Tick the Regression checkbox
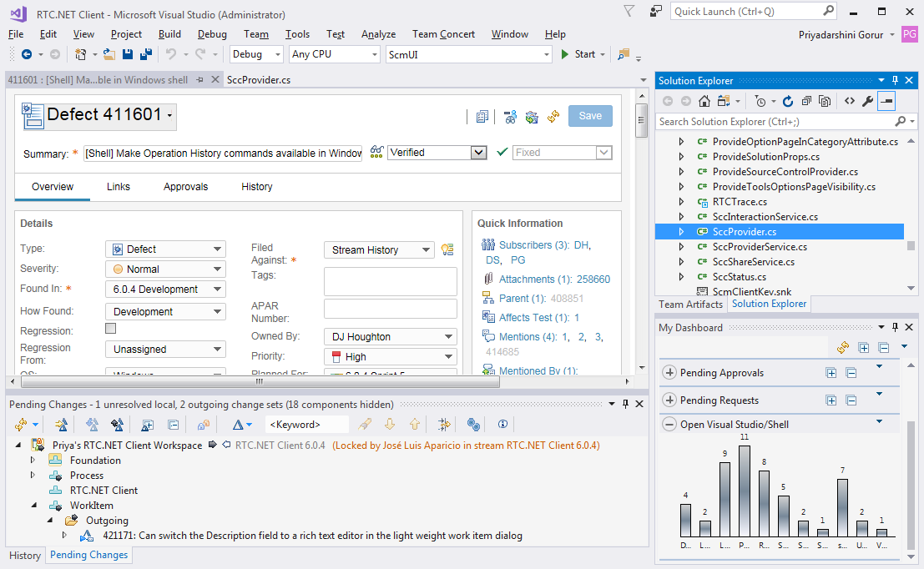The height and width of the screenshot is (569, 924). coord(111,329)
